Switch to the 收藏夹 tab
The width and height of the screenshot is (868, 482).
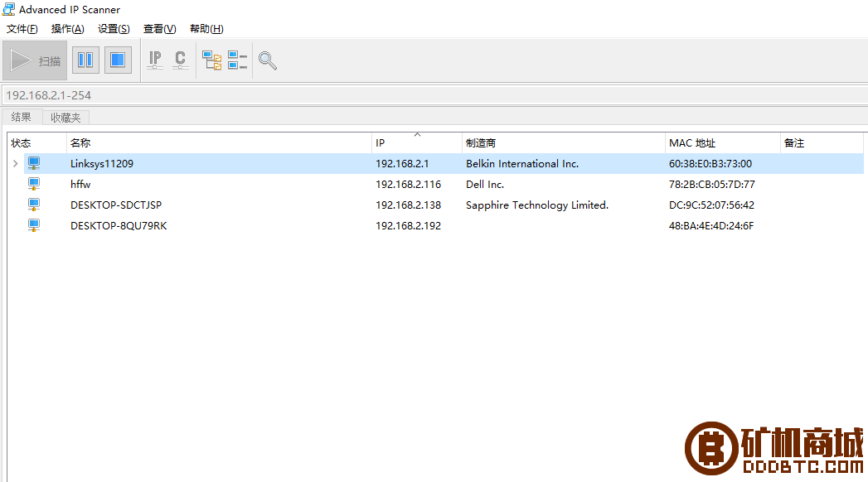pos(65,118)
